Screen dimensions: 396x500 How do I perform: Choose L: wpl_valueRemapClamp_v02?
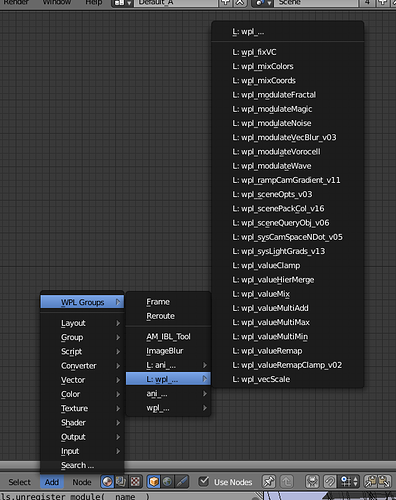tap(288, 365)
